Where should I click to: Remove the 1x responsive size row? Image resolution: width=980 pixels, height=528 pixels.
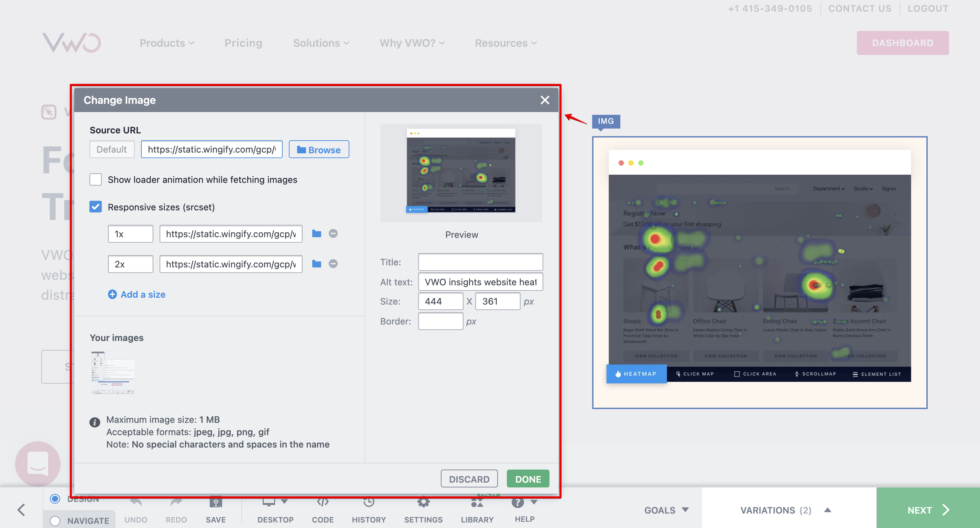(333, 233)
